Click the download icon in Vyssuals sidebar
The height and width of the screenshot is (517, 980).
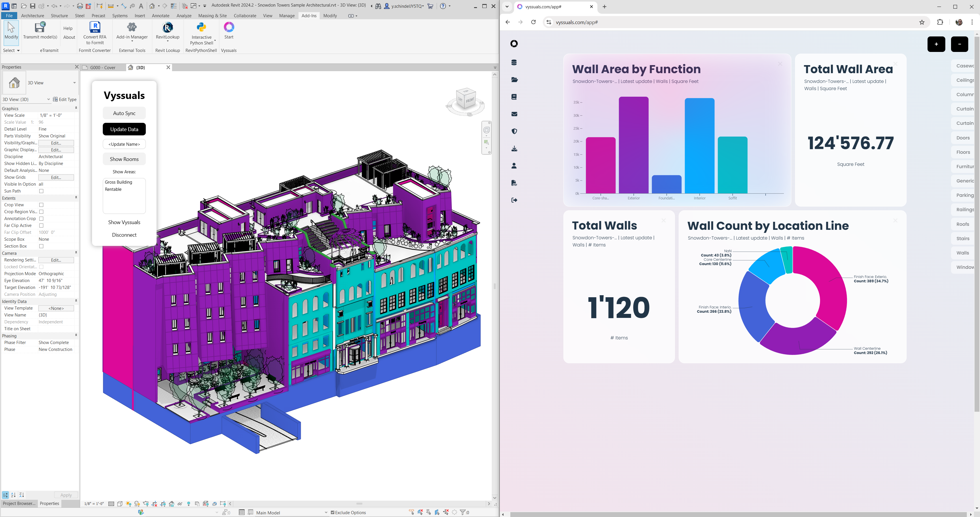pyautogui.click(x=514, y=149)
